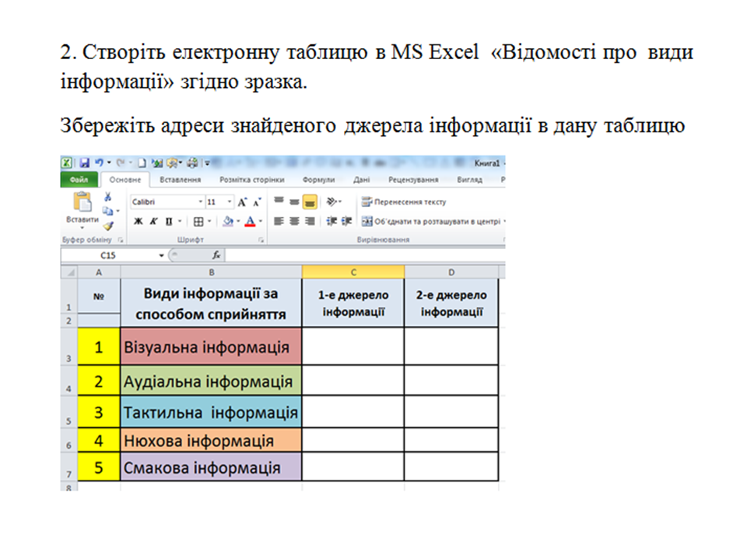This screenshot has width=747, height=560.
Task: Click the Format Painter brush icon
Action: click(108, 226)
